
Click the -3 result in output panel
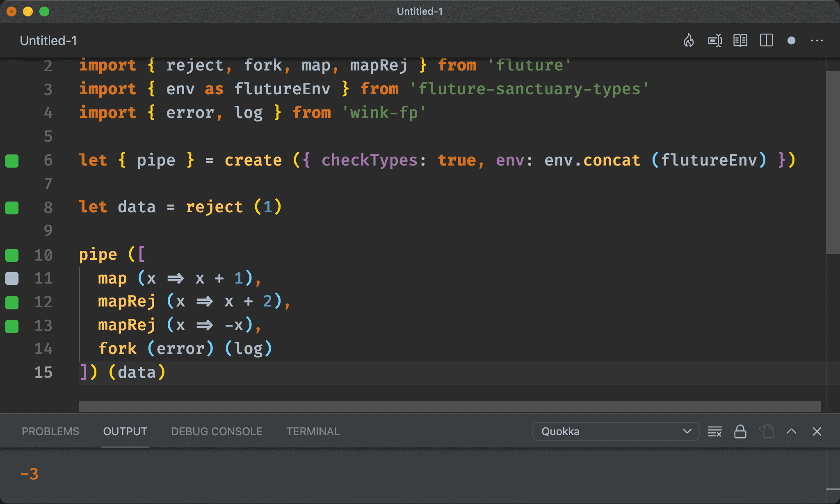tap(29, 474)
